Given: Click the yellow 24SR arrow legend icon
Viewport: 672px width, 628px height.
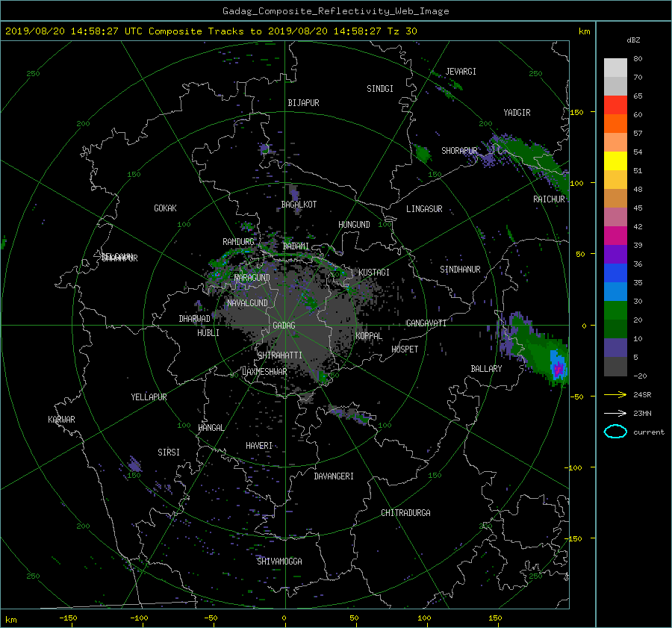Looking at the screenshot, I should pos(615,394).
